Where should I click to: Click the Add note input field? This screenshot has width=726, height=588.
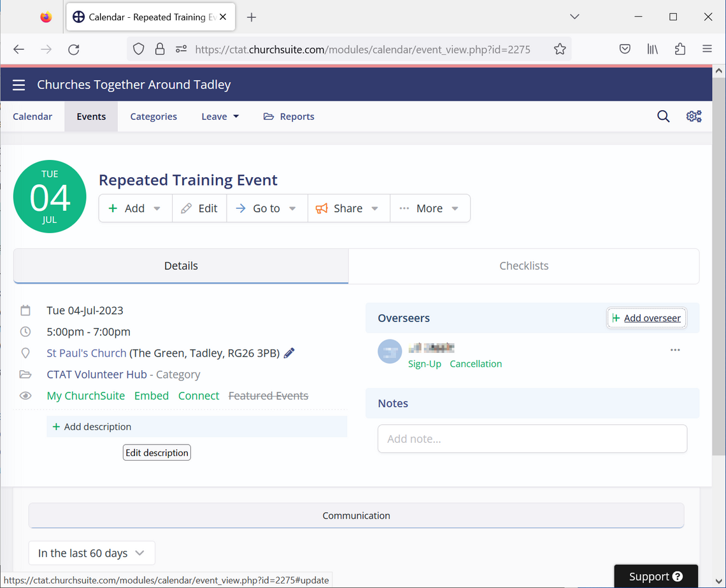point(532,439)
